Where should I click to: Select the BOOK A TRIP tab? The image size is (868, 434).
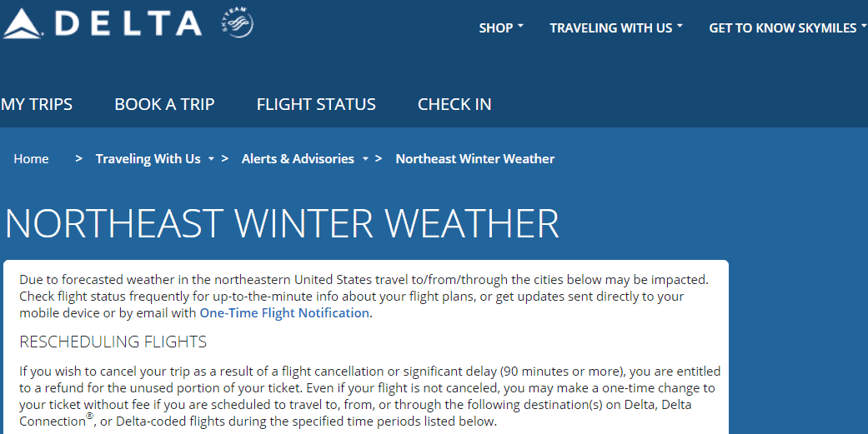[164, 104]
